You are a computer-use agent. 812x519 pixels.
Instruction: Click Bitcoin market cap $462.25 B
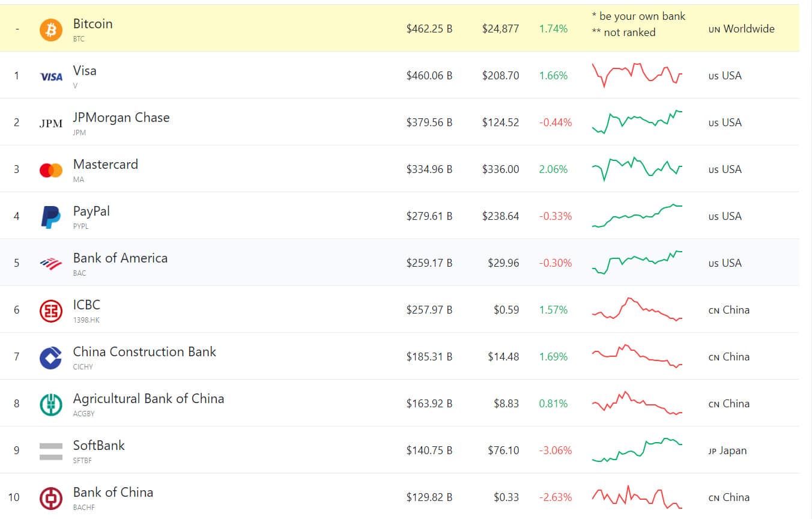coord(429,28)
